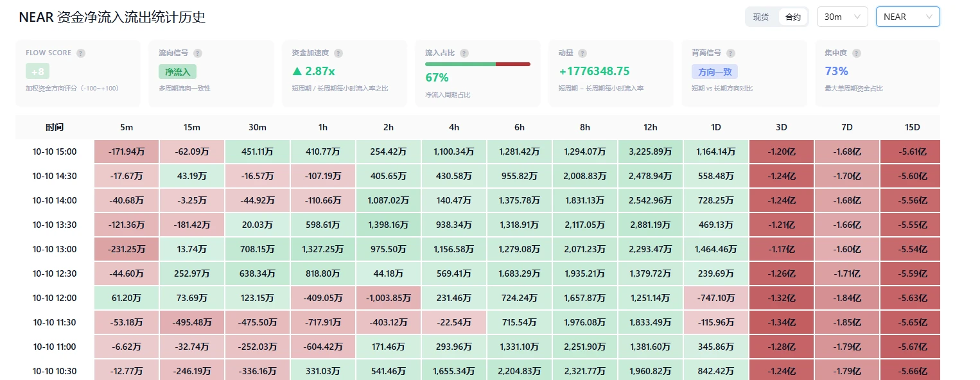Viewport: 980px width, 380px height.
Task: Click the 10-10 15:00 row label
Action: click(x=55, y=152)
